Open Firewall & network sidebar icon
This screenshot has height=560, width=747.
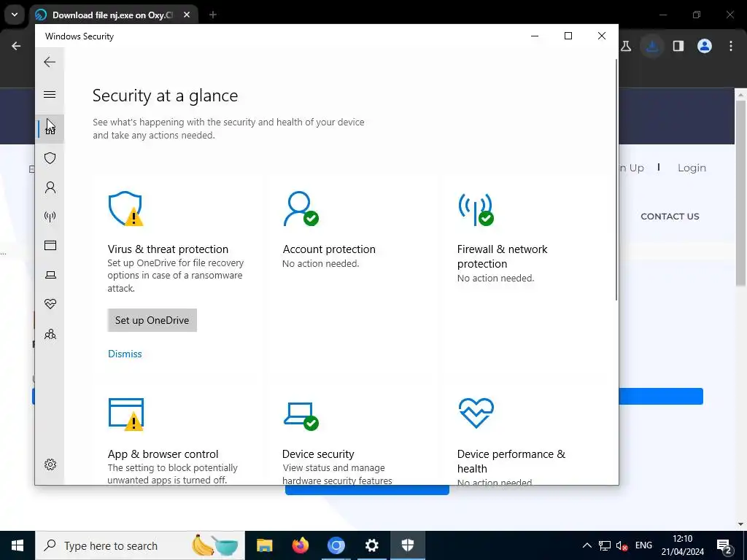coord(50,217)
